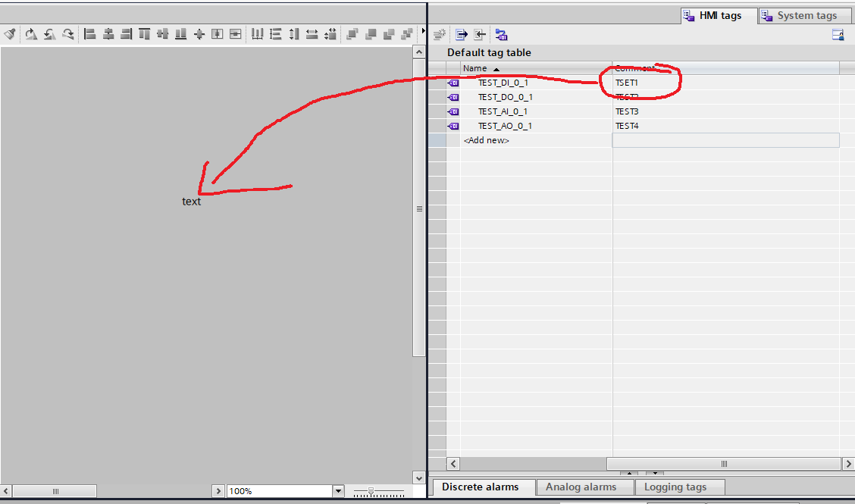The width and height of the screenshot is (855, 504).
Task: Click the tag icon of TEST_AI_0_1
Action: pos(453,111)
